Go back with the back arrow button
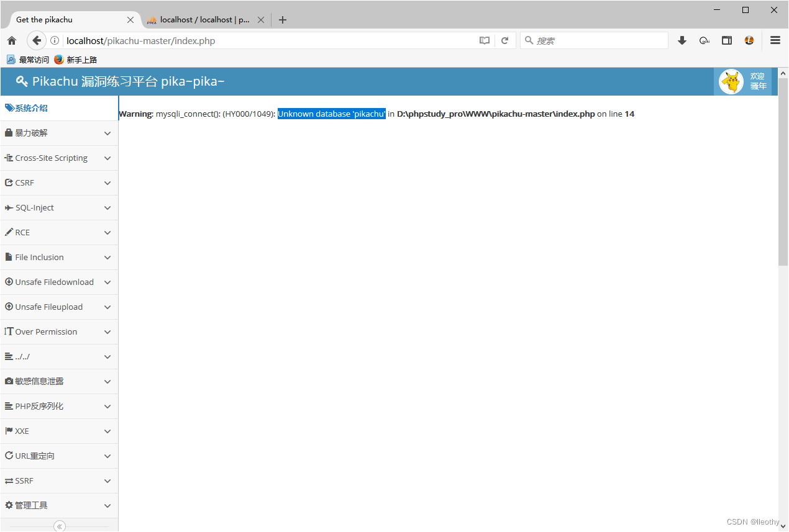 click(36, 41)
